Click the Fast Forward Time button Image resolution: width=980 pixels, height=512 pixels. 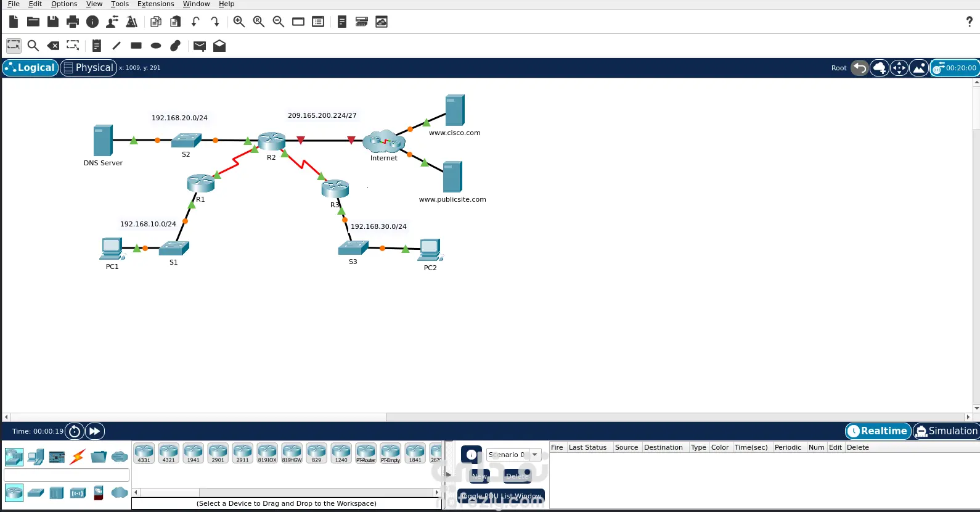click(x=94, y=431)
